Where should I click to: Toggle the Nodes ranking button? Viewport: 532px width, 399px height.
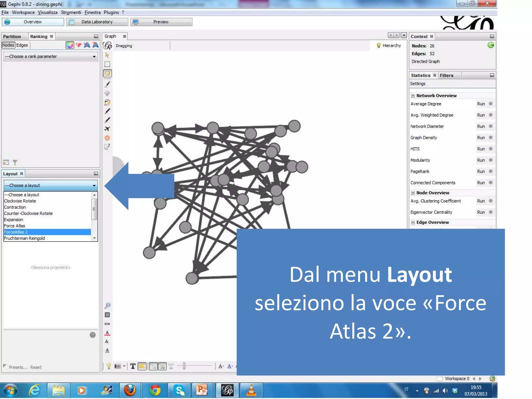tap(8, 45)
